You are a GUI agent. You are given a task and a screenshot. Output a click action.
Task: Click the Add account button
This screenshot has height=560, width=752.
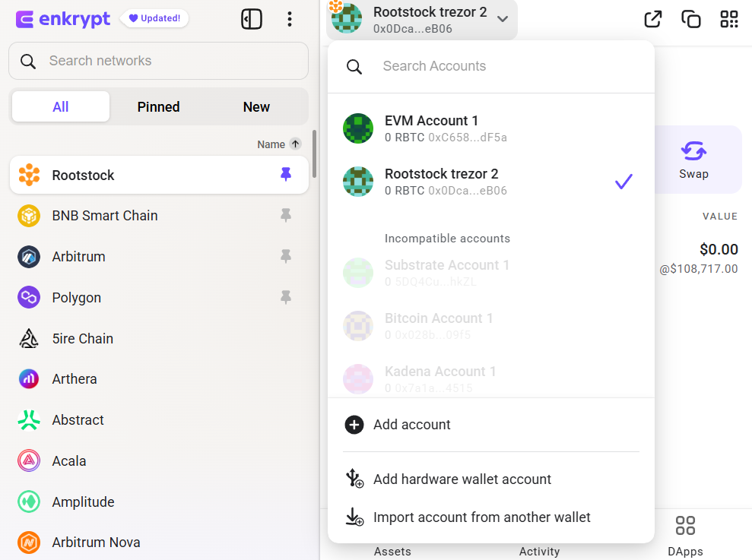point(491,425)
